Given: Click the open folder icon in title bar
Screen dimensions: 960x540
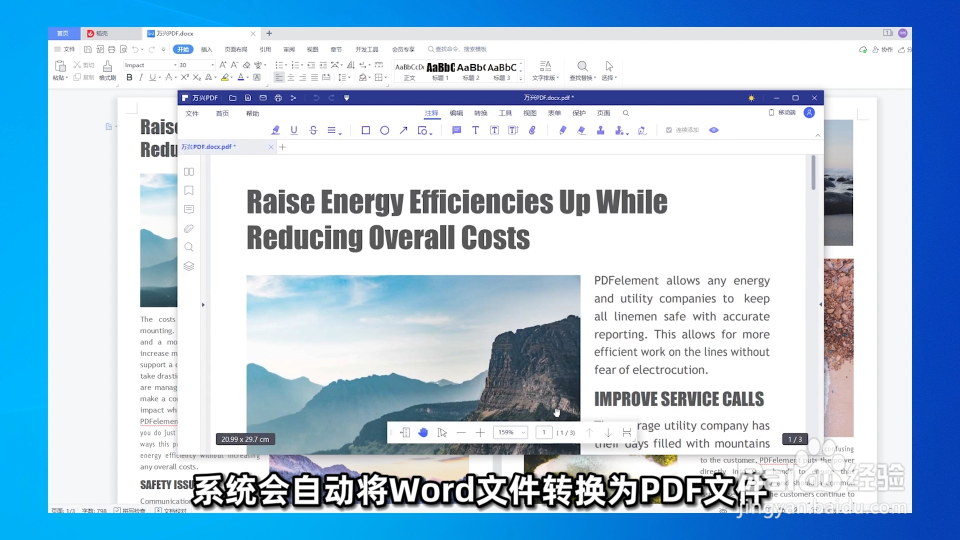Looking at the screenshot, I should point(233,98).
